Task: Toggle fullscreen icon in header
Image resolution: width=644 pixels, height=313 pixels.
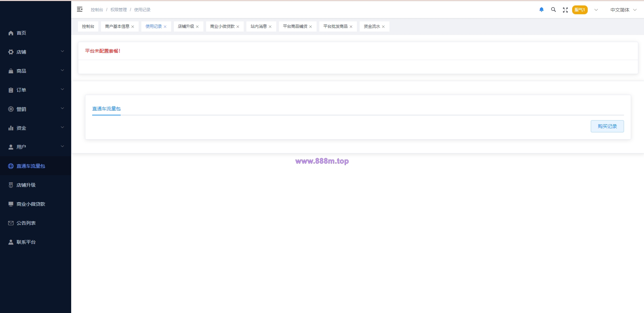Action: tap(565, 10)
